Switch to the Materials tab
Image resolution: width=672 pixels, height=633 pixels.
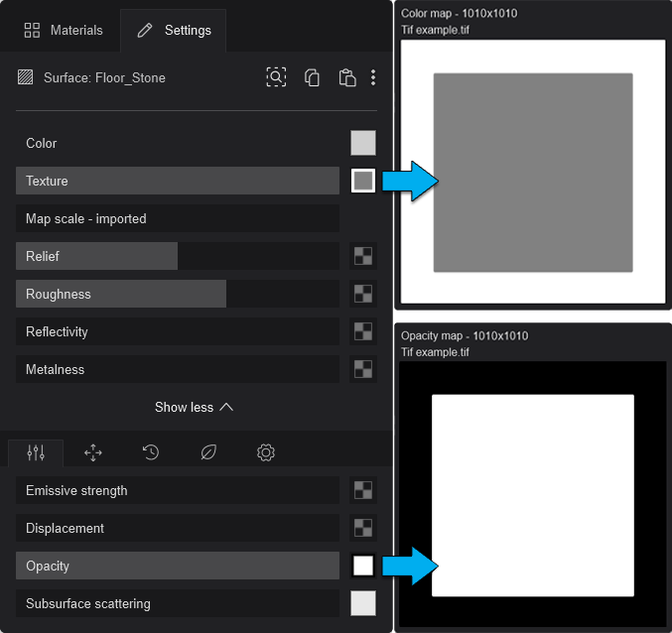[x=64, y=30]
